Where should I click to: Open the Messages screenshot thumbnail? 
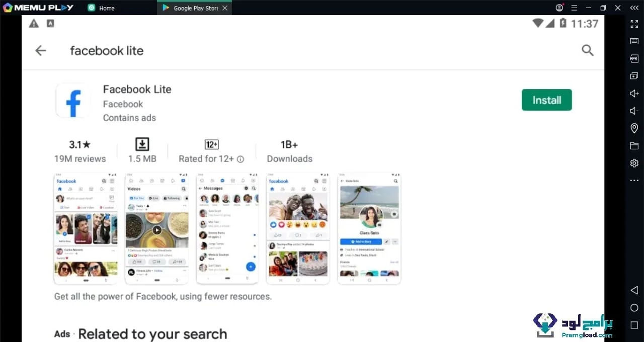227,229
